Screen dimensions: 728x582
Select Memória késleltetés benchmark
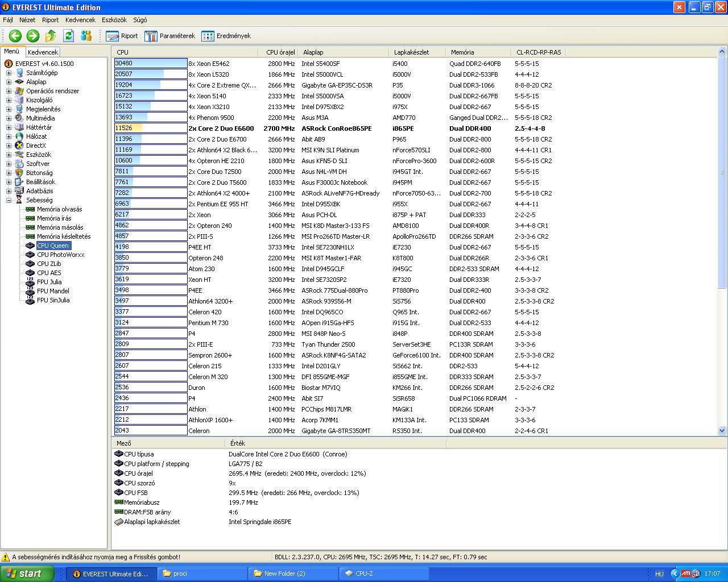[64, 236]
